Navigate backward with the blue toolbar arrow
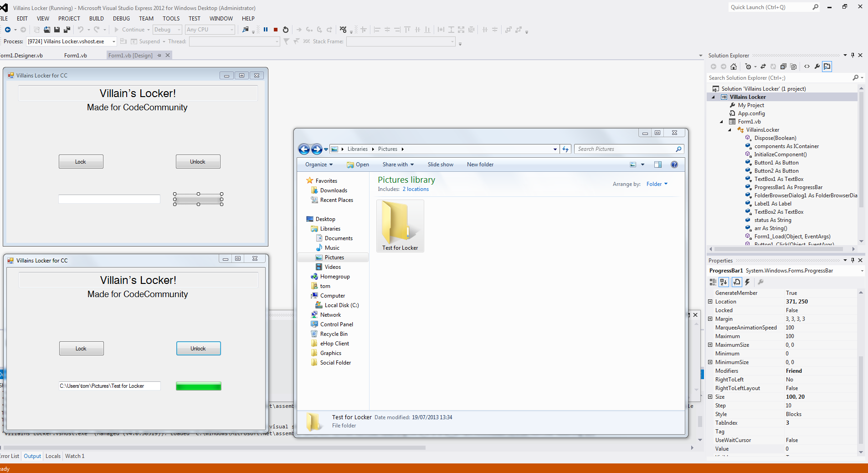This screenshot has height=473, width=868. 8,30
